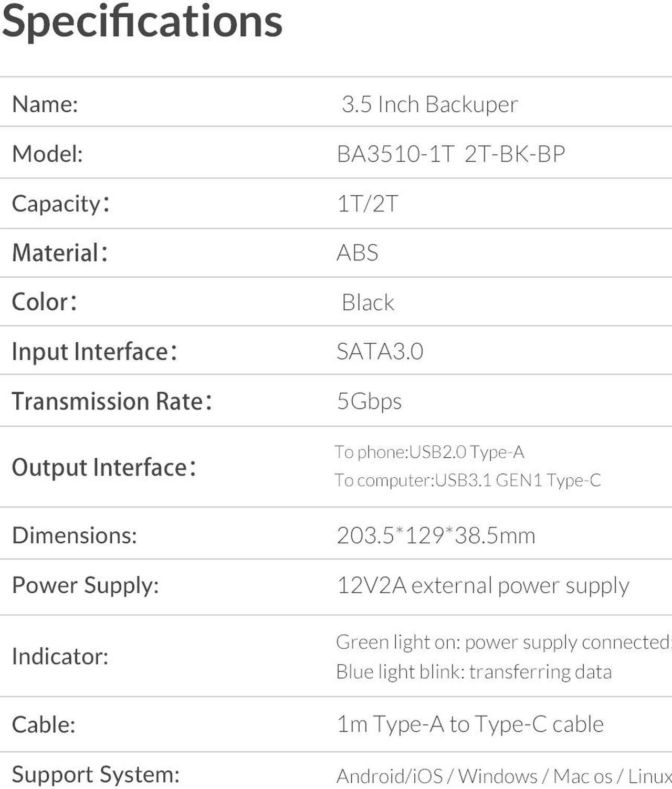Select the Black color value

[368, 302]
